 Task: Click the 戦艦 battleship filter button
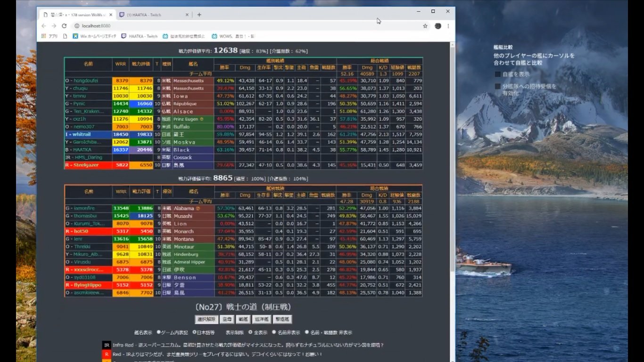pos(243,319)
